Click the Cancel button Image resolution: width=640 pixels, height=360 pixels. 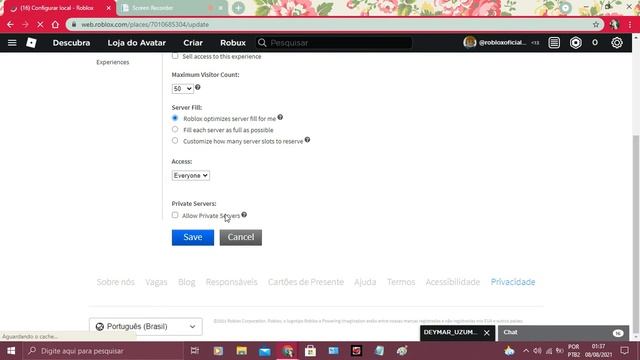(241, 237)
